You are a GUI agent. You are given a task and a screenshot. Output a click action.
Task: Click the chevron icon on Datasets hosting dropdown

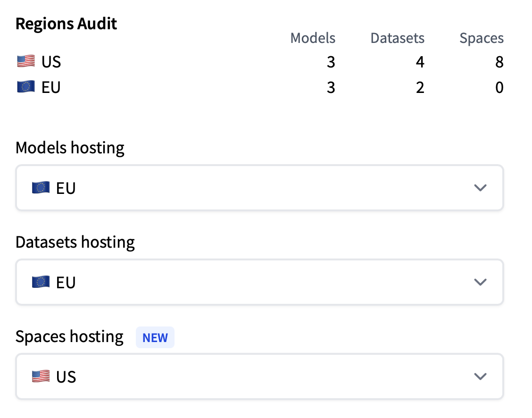tap(480, 282)
